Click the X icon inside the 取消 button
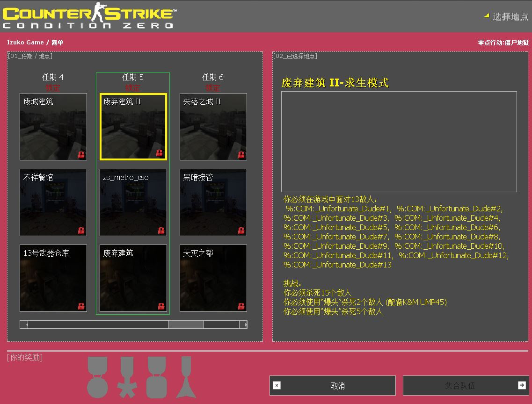Viewport: 532px width, 404px height. click(x=276, y=385)
